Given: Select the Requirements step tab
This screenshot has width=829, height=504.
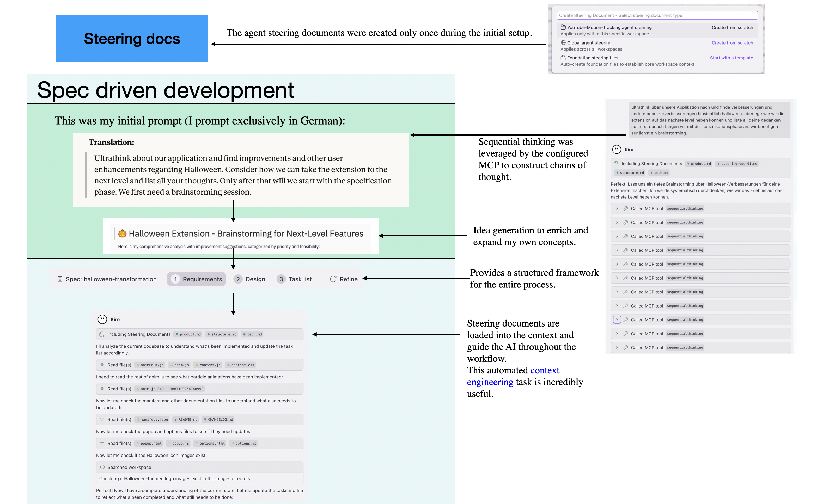Looking at the screenshot, I should [x=197, y=279].
